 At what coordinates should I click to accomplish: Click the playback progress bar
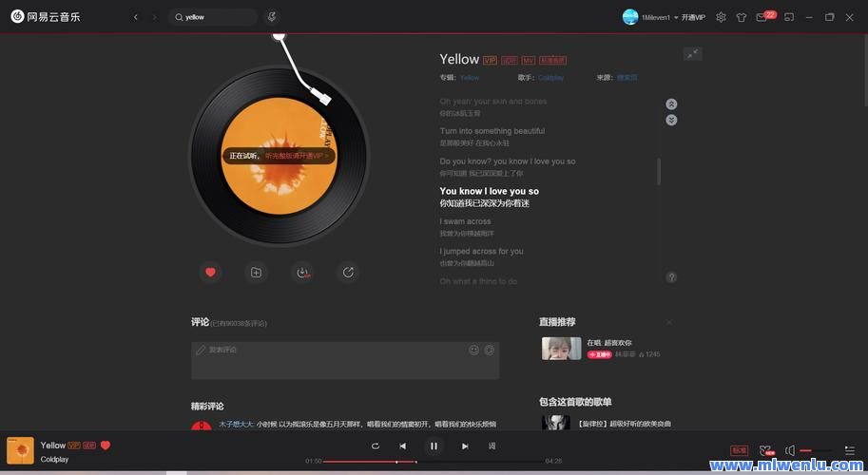433,461
